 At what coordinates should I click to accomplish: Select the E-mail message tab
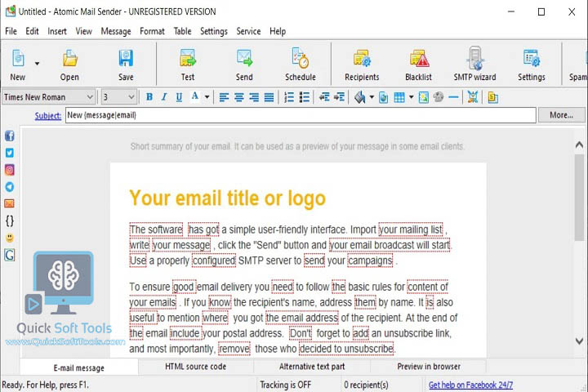[78, 367]
